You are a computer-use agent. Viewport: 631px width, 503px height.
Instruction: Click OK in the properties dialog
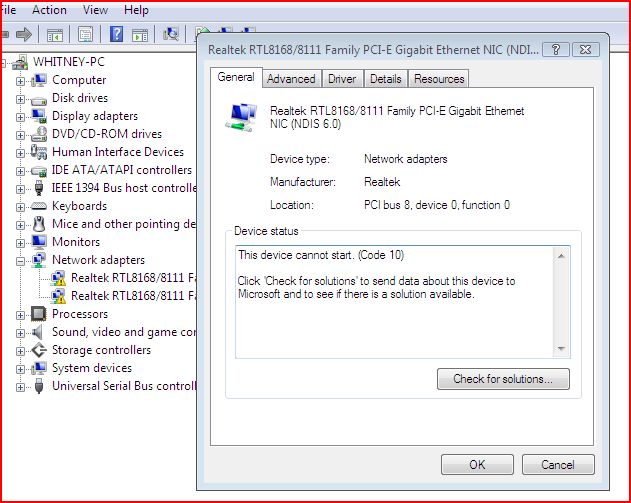[477, 465]
